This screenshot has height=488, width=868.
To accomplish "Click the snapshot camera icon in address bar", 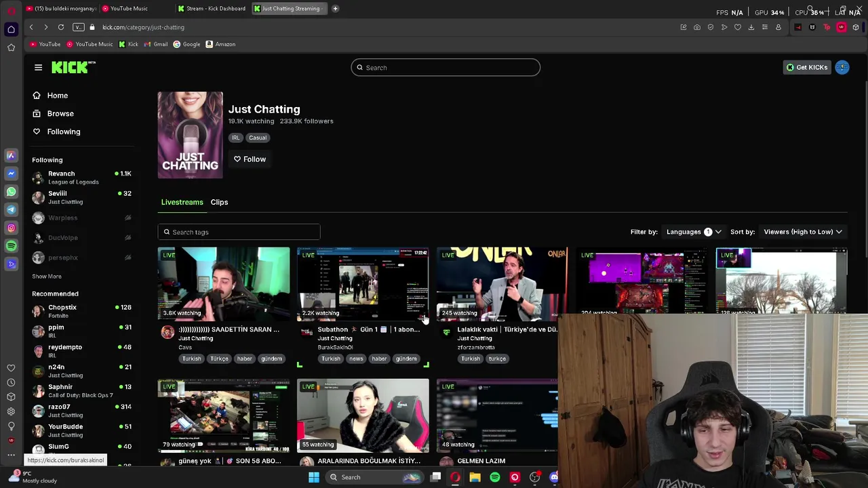I will (697, 27).
